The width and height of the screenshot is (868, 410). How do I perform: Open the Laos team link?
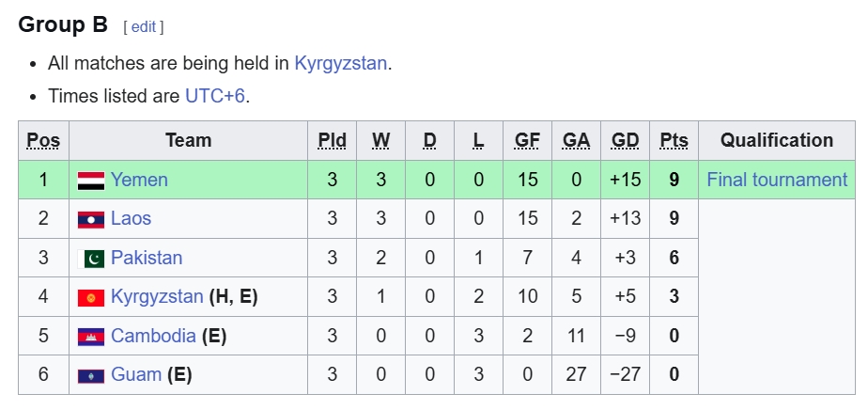[131, 219]
